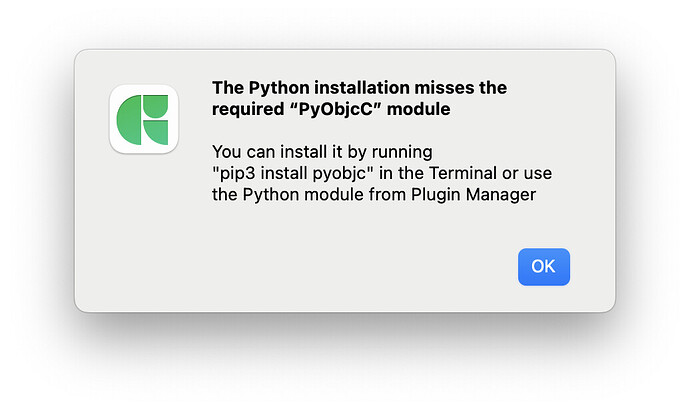690x411 pixels.
Task: Click the word "module" ending the heading
Action: click(x=418, y=109)
